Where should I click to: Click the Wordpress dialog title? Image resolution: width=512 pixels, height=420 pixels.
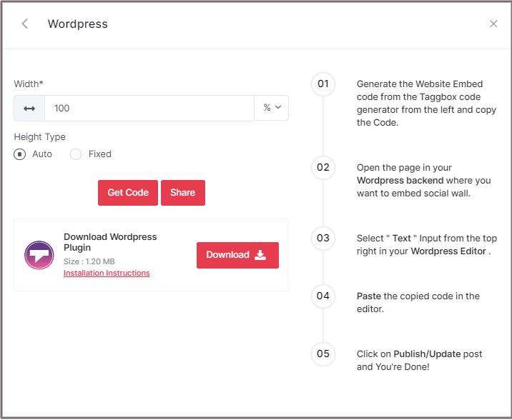[78, 24]
